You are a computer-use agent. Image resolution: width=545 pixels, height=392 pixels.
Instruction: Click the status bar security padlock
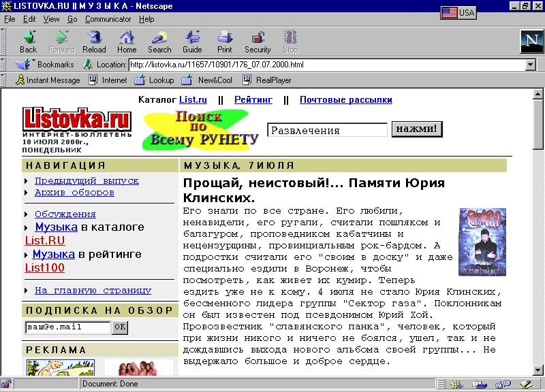point(6,384)
